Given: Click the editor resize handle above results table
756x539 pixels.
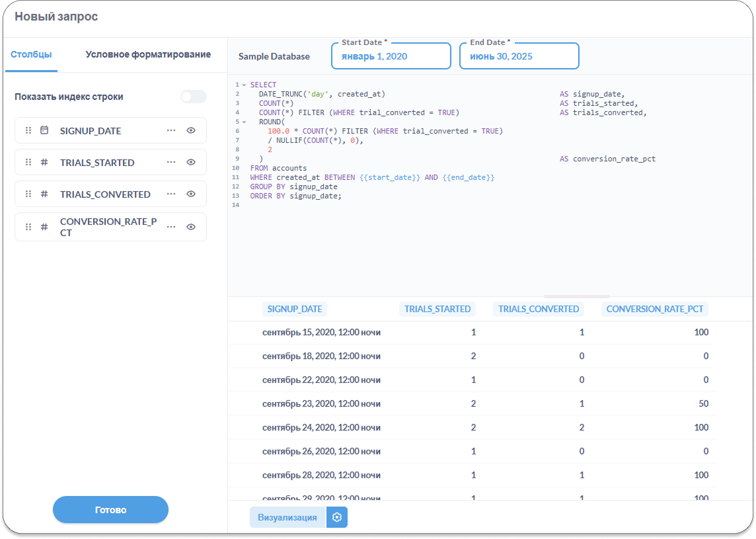Looking at the screenshot, I should [576, 296].
